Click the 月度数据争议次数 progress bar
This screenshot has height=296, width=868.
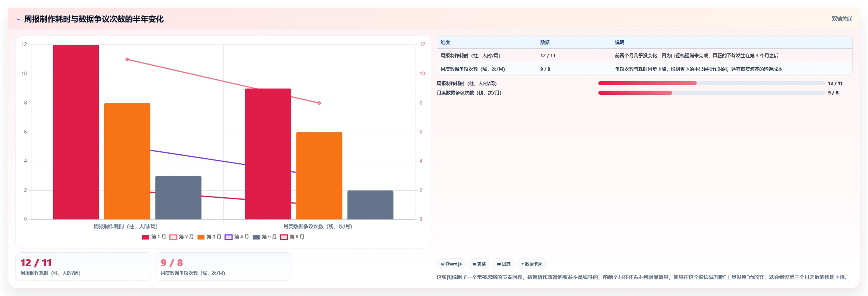[x=711, y=93]
